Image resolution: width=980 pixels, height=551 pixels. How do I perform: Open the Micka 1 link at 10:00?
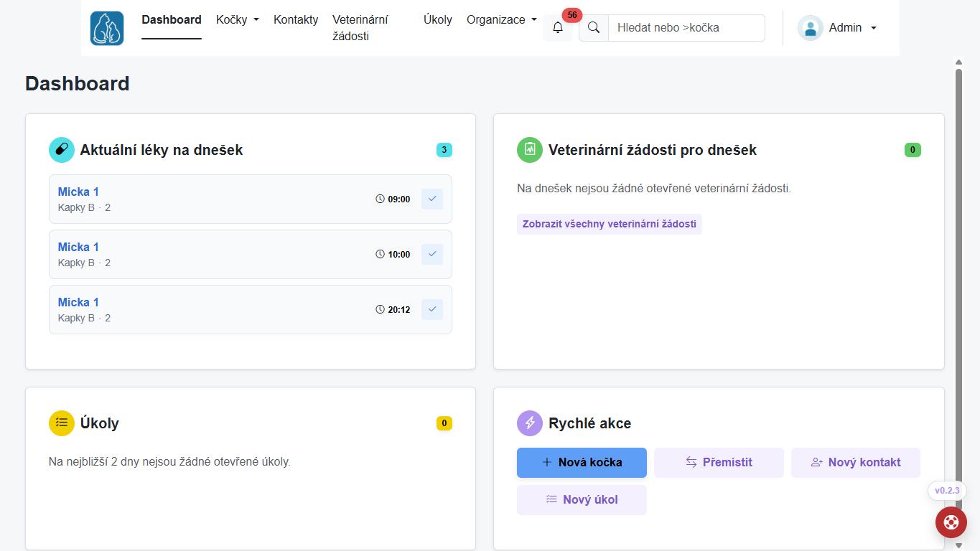click(78, 247)
